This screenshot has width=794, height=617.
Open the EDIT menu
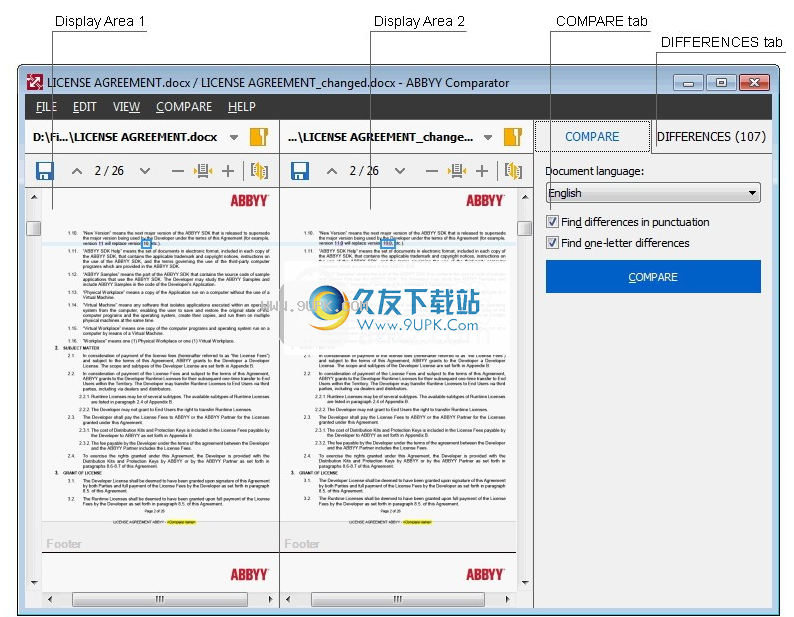coord(85,107)
